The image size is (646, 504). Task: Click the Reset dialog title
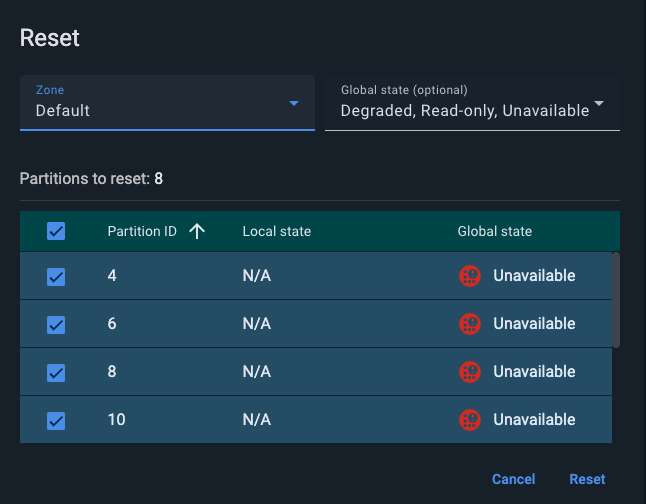pyautogui.click(x=49, y=38)
